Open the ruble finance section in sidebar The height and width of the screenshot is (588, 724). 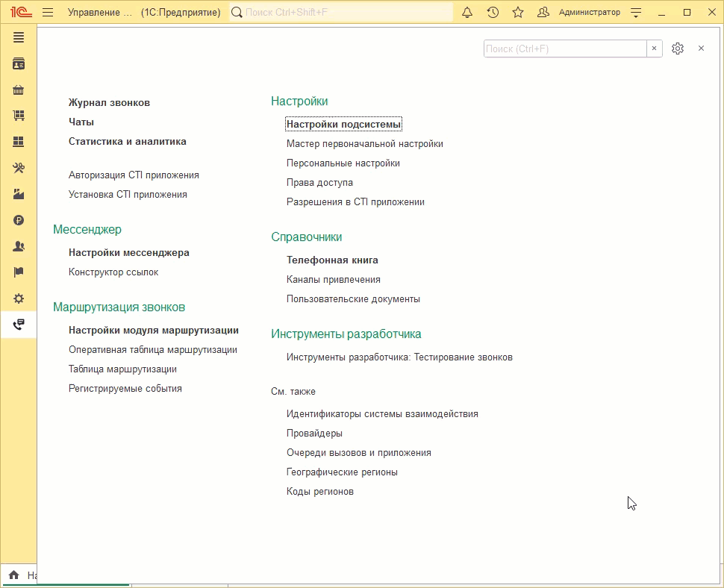(19, 220)
